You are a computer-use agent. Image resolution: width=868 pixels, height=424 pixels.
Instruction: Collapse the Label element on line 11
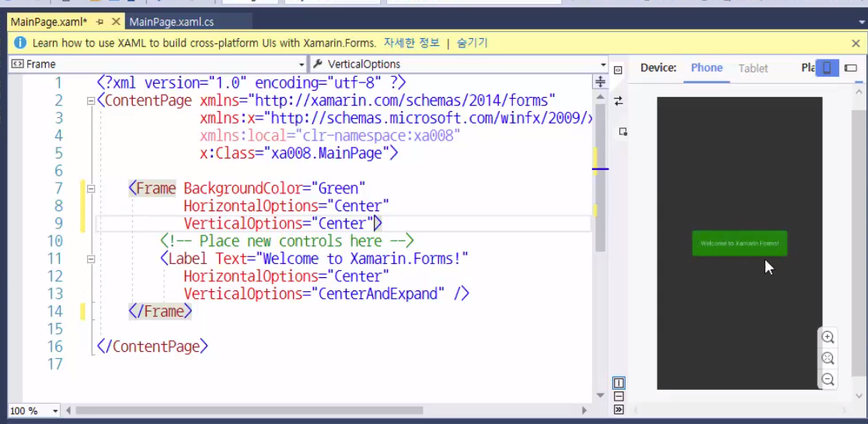91,259
